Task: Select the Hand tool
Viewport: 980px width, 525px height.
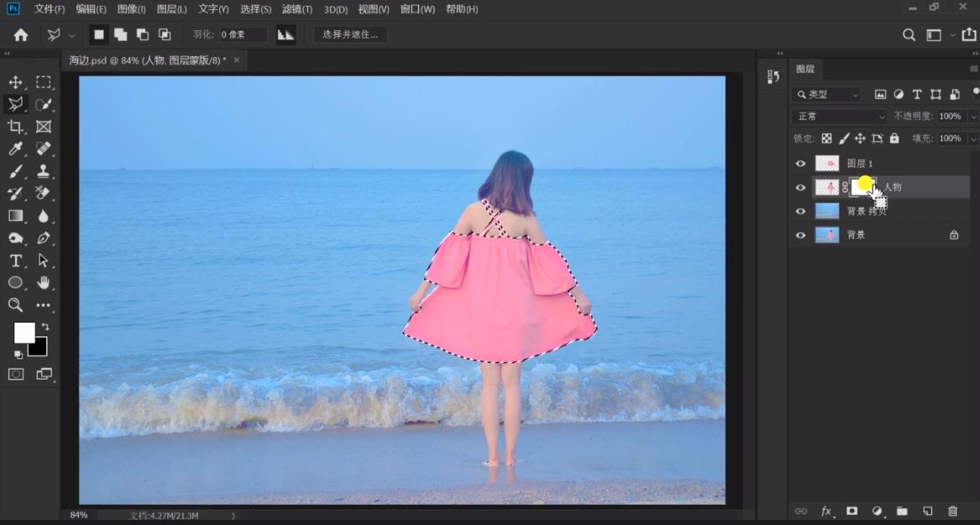Action: (x=44, y=283)
